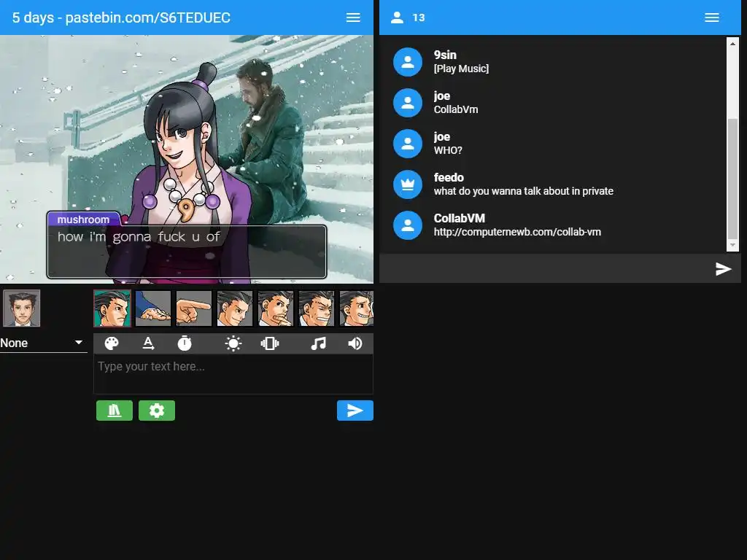The image size is (747, 560).
Task: Open the computernewb.com/collab-vm link
Action: pos(517,232)
